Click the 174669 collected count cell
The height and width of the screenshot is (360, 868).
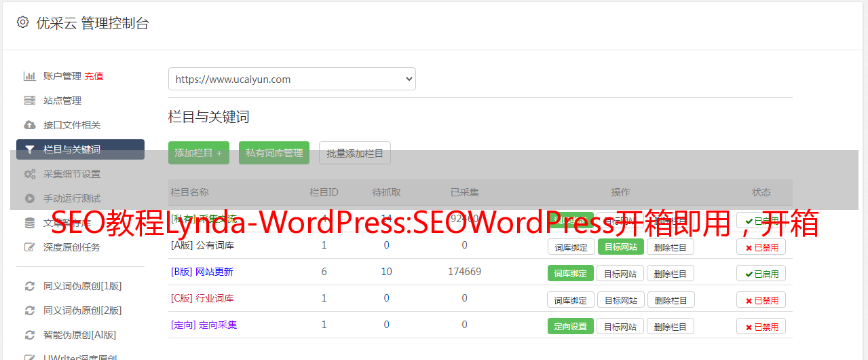coord(464,272)
